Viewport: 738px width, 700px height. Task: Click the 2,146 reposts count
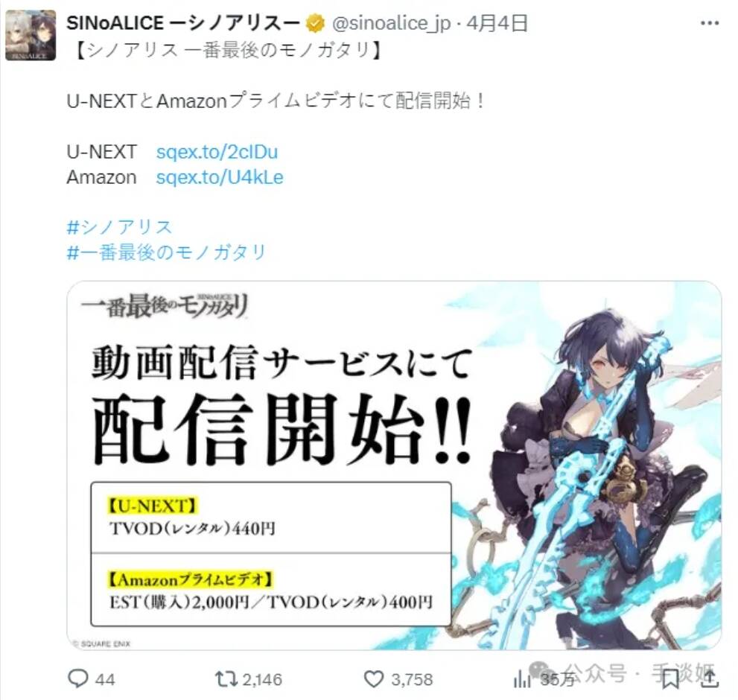pyautogui.click(x=263, y=679)
